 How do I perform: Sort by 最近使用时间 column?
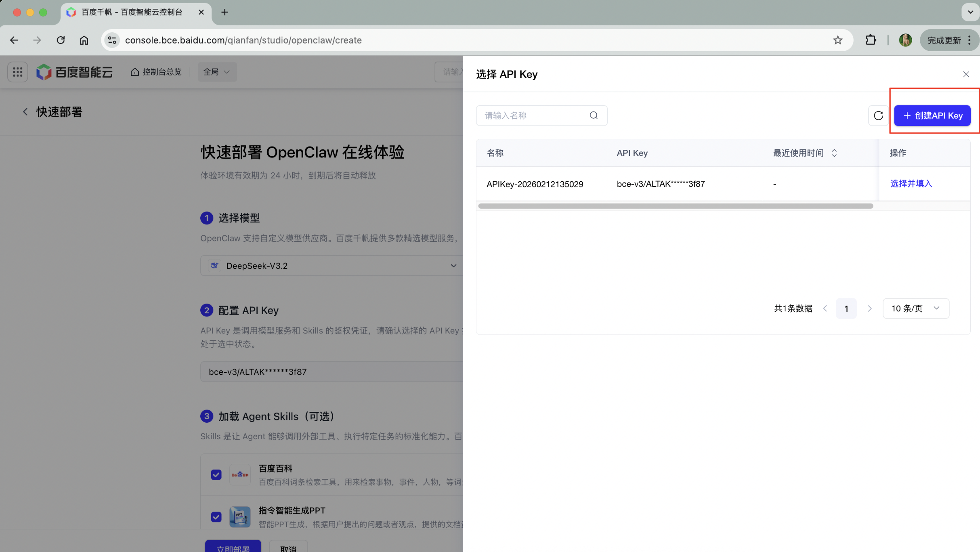pos(834,153)
